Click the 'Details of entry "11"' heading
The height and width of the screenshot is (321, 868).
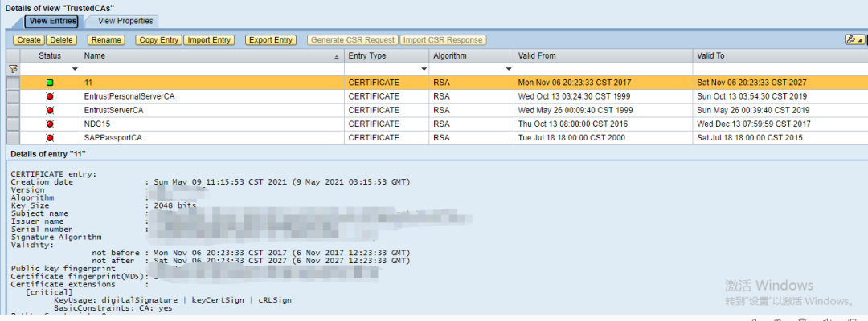48,154
